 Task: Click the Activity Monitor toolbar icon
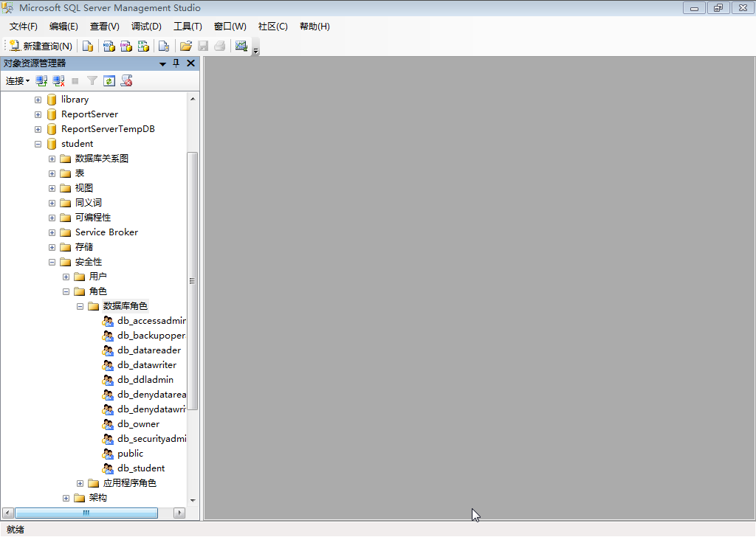(241, 46)
